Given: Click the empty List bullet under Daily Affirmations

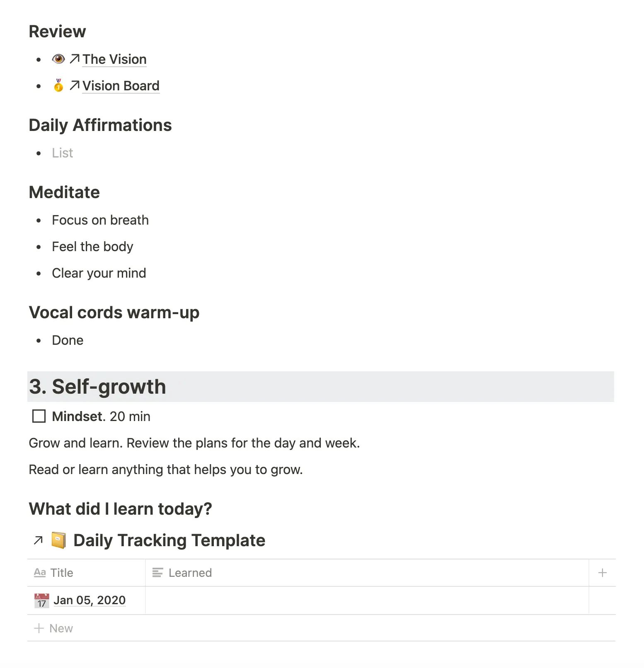Looking at the screenshot, I should click(x=62, y=152).
